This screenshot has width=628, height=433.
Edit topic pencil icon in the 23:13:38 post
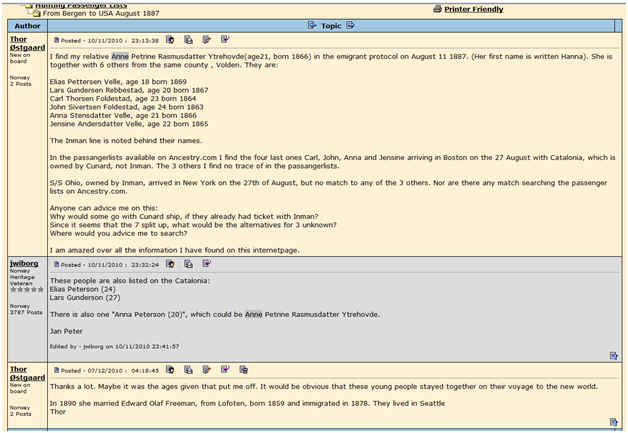coord(207,40)
